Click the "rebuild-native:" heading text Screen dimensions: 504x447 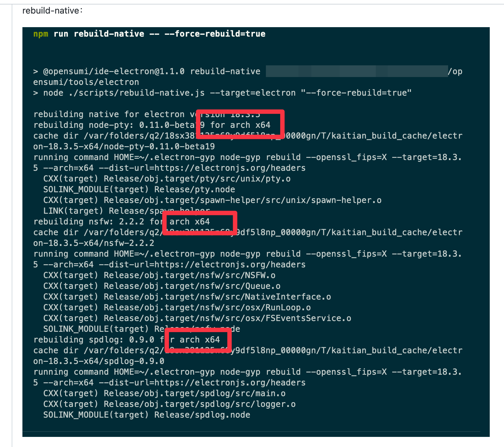(52, 11)
